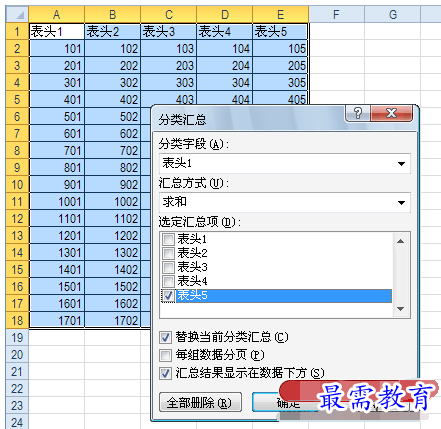Click cell containing 表头3
Viewport: 441px width, 429px height.
point(169,32)
